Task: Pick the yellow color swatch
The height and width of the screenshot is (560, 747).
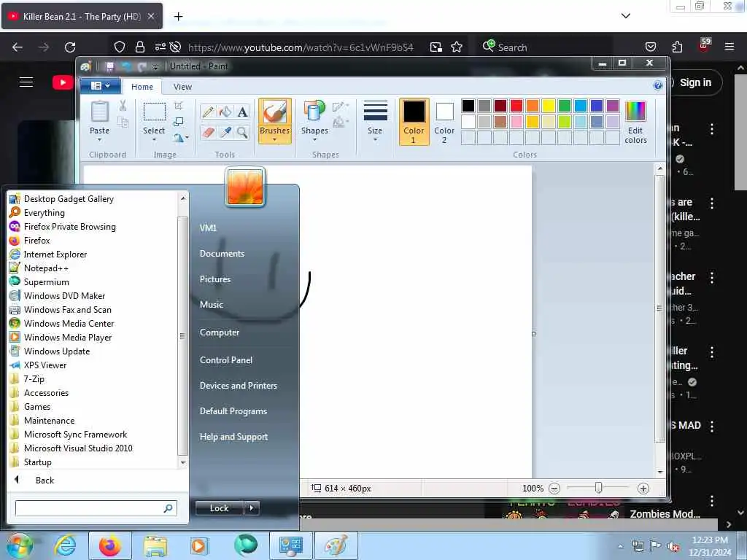Action: [549, 106]
